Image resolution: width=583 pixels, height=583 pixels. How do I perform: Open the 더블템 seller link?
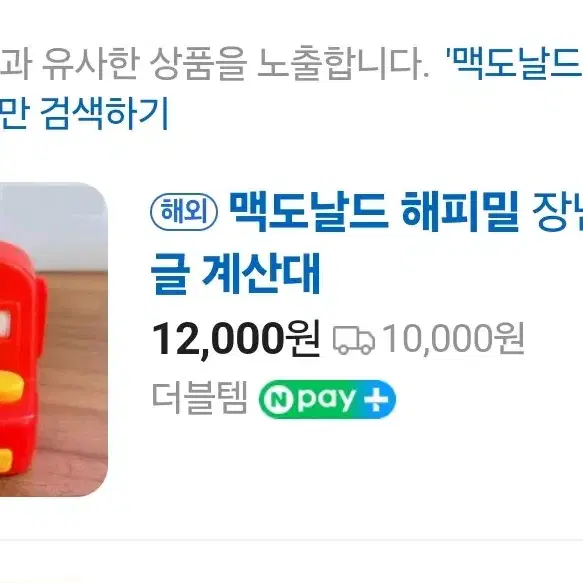point(200,399)
